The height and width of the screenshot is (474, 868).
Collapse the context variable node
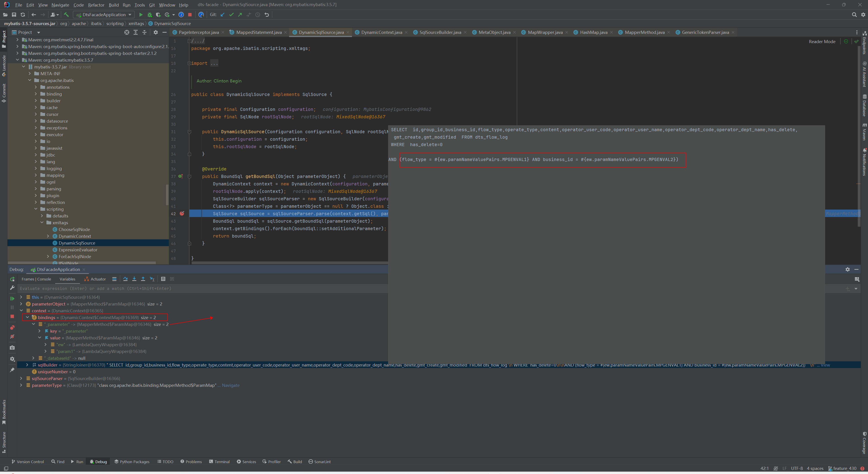click(x=21, y=311)
